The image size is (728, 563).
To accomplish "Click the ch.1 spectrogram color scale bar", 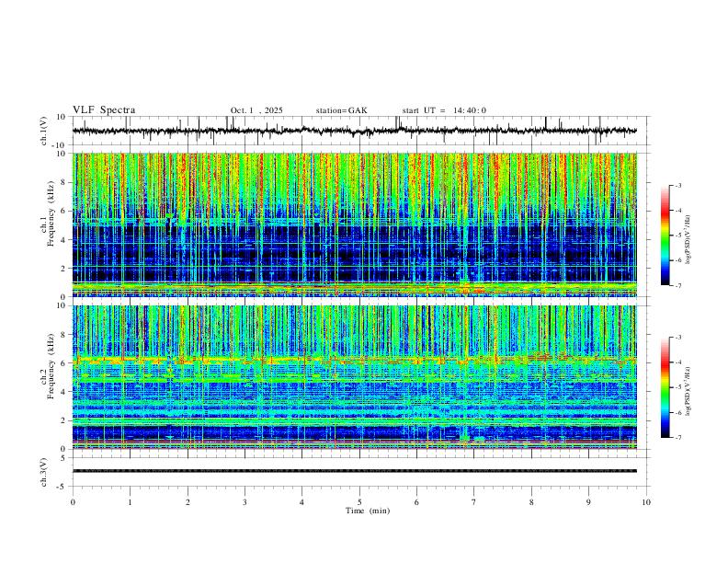I will tap(665, 236).
